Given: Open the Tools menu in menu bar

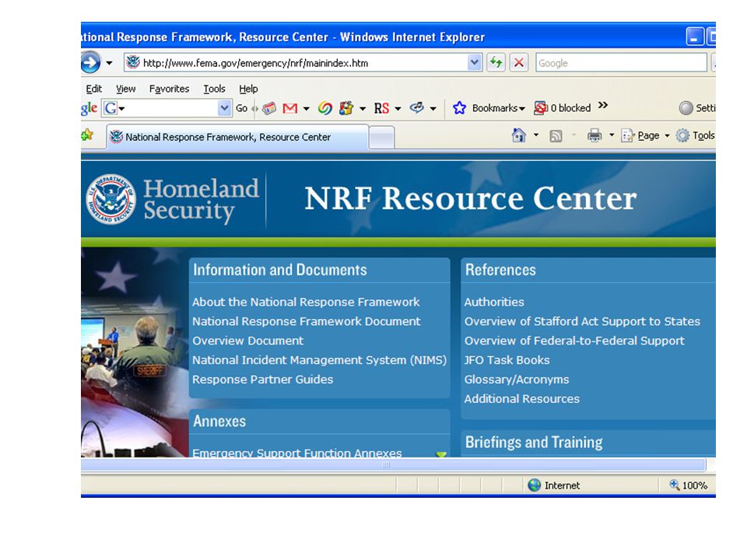Looking at the screenshot, I should (215, 89).
